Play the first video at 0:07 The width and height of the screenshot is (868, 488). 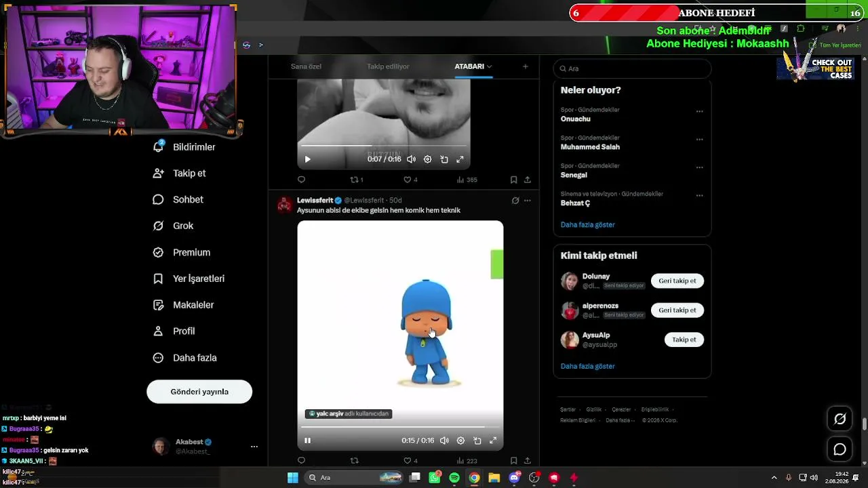(307, 159)
